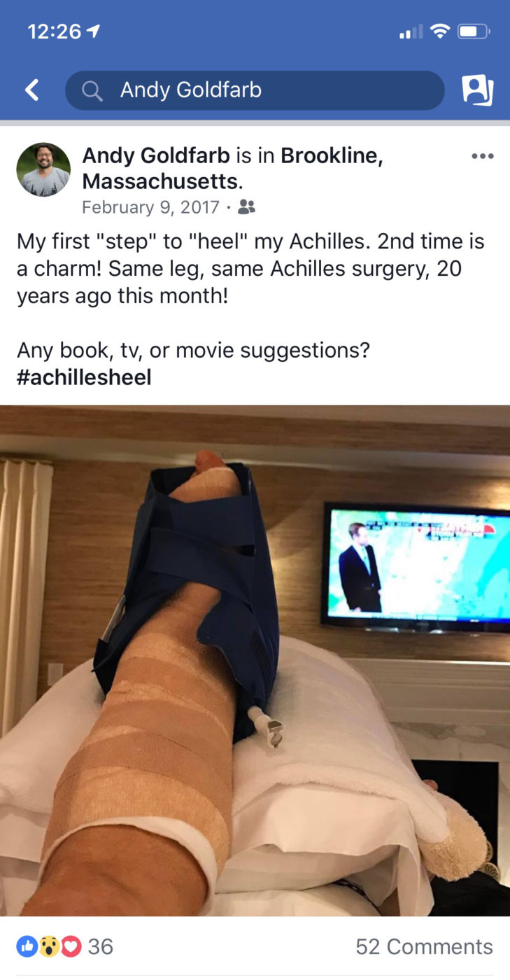Screen dimensions: 510x980
Task: Open Andy Goldfarb's profile picture
Action: (x=43, y=169)
